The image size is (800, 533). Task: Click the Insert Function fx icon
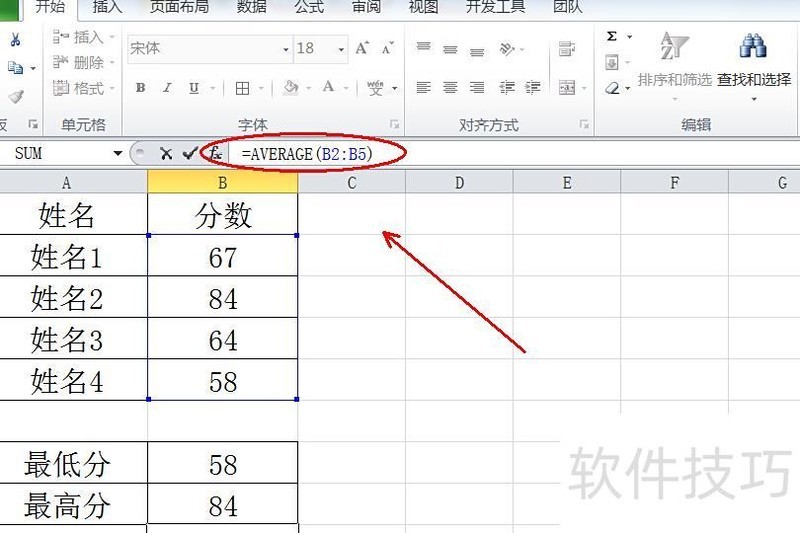[216, 153]
